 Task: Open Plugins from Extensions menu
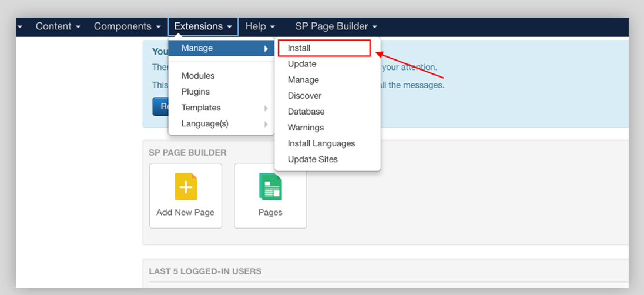(196, 92)
